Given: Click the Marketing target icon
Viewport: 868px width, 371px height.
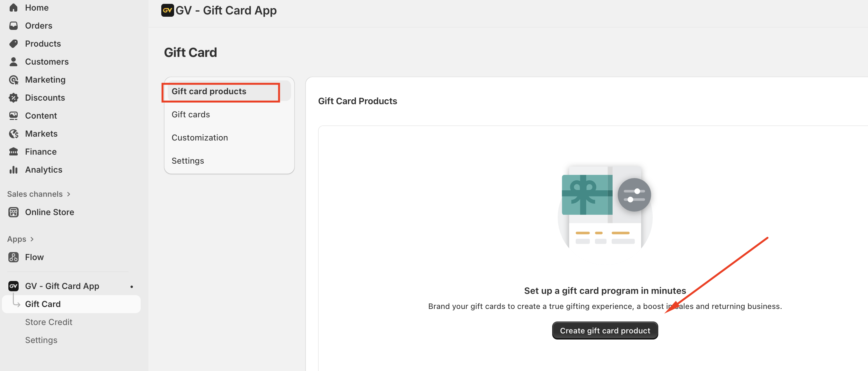Looking at the screenshot, I should tap(13, 80).
